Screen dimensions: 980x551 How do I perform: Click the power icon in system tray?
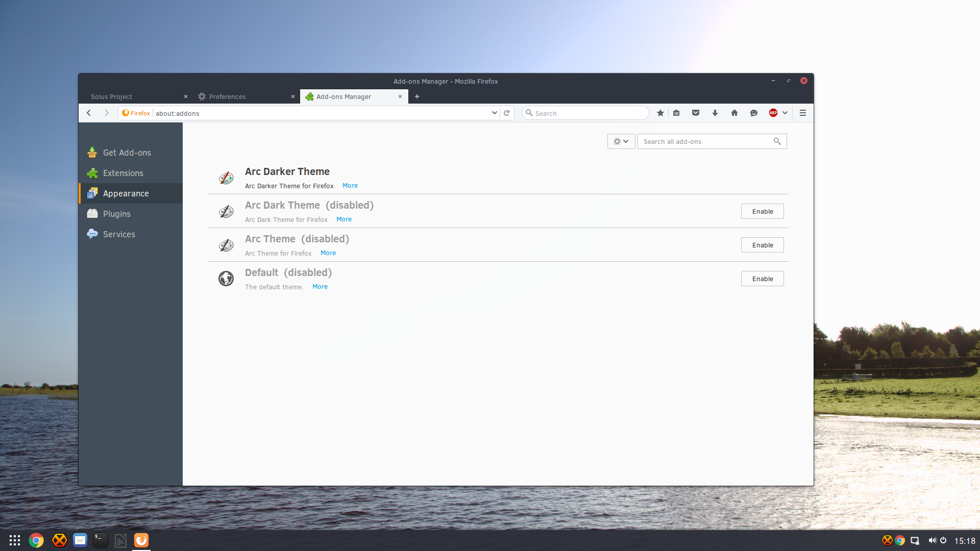click(x=943, y=540)
